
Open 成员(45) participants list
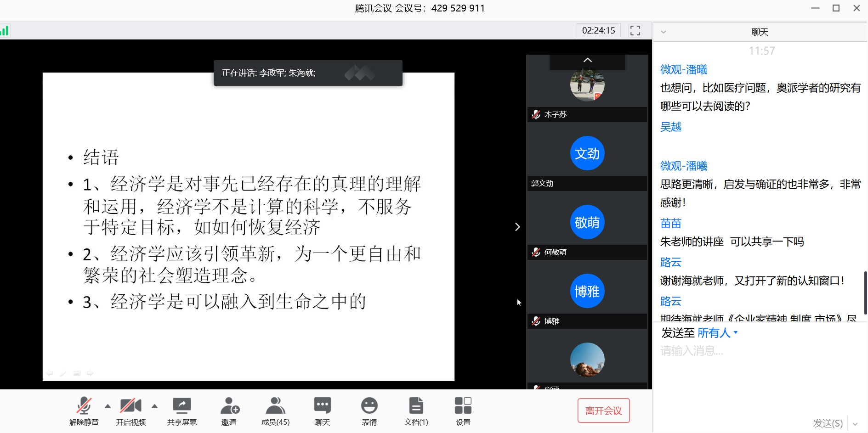[x=275, y=411]
